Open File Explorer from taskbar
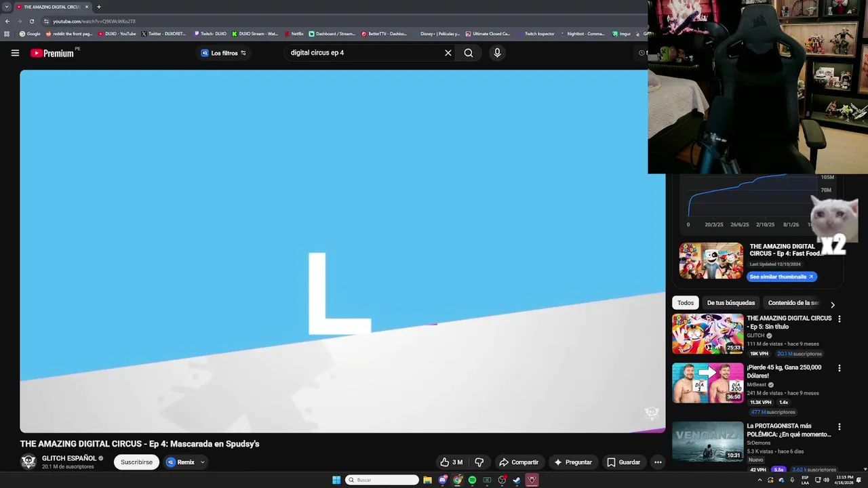 pos(427,480)
